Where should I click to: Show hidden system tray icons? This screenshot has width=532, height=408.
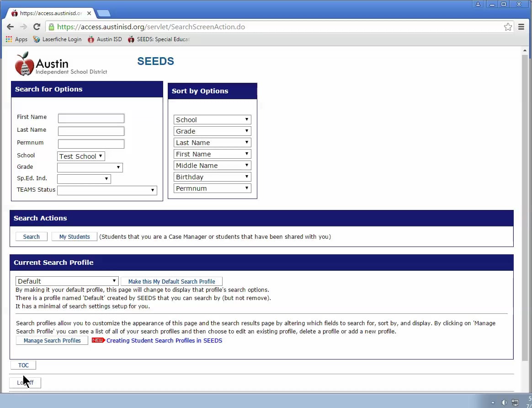pos(493,403)
